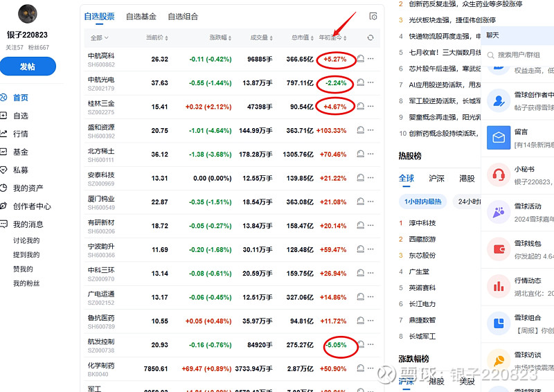Open 创作者中心 in sidebar
The height and width of the screenshot is (392, 554).
32,206
